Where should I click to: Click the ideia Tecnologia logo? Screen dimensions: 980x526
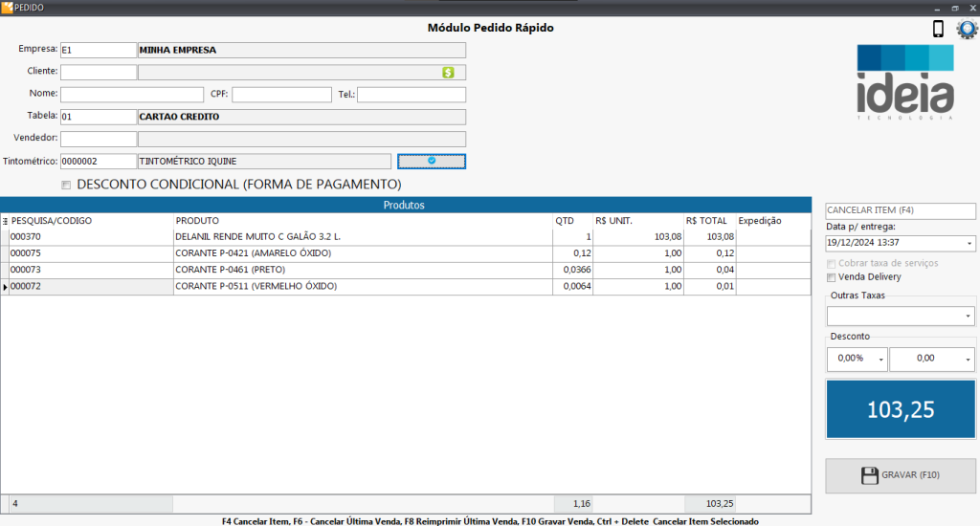(905, 83)
